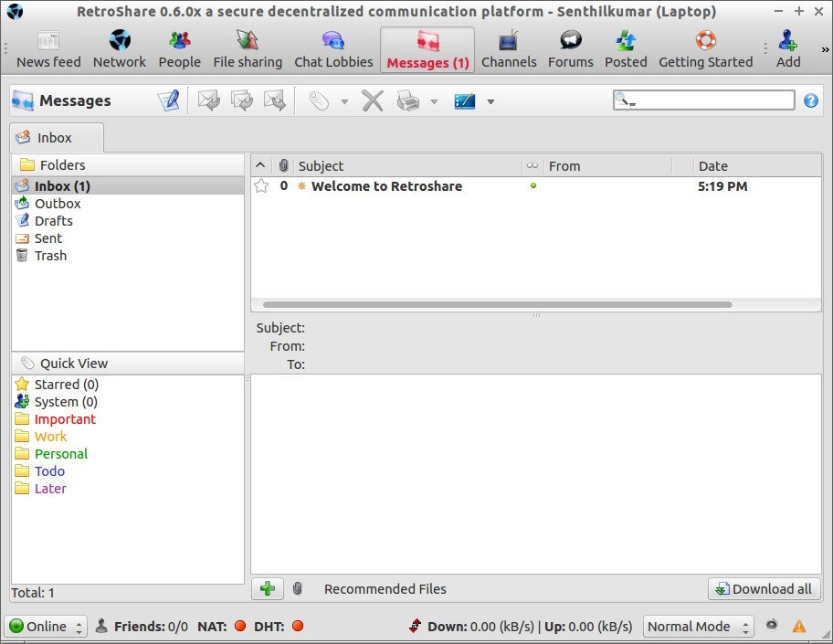
Task: Click the Forward message icon
Action: click(275, 100)
